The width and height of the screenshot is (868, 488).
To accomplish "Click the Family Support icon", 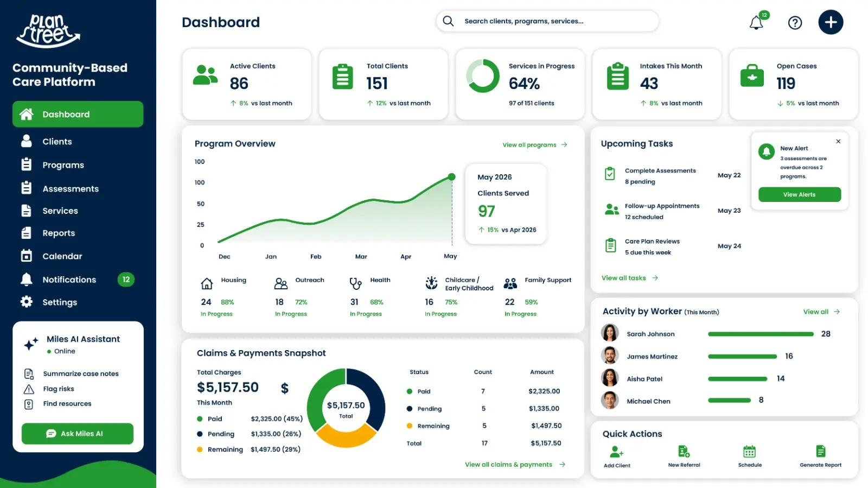I will pos(510,283).
